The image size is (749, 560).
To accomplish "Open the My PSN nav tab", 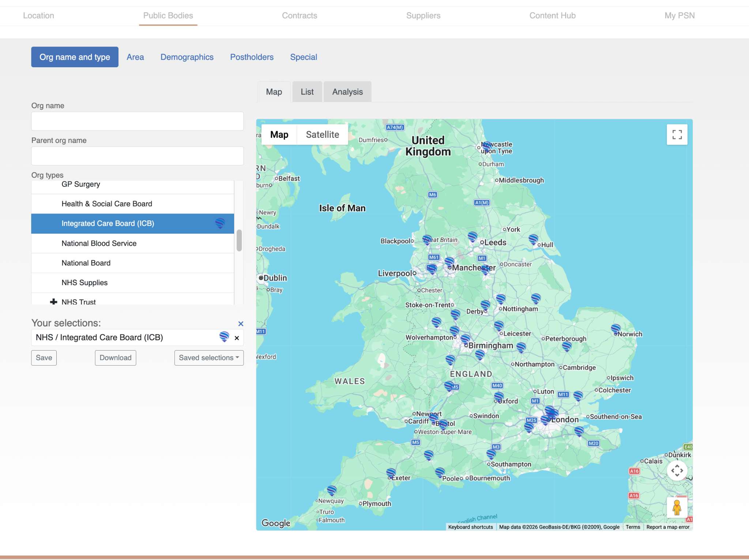I will pyautogui.click(x=680, y=16).
